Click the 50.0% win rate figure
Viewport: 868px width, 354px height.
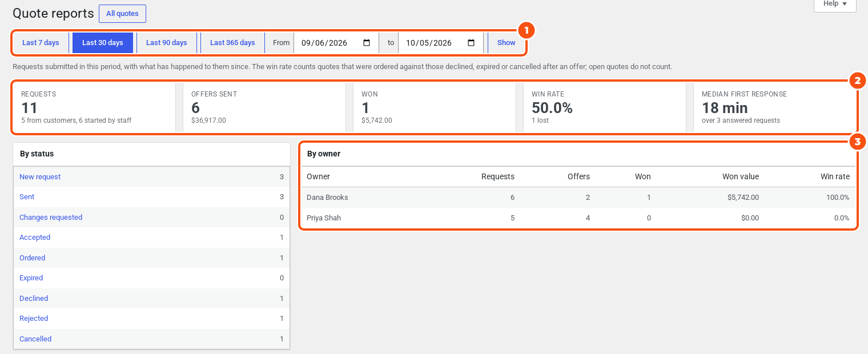click(x=552, y=108)
